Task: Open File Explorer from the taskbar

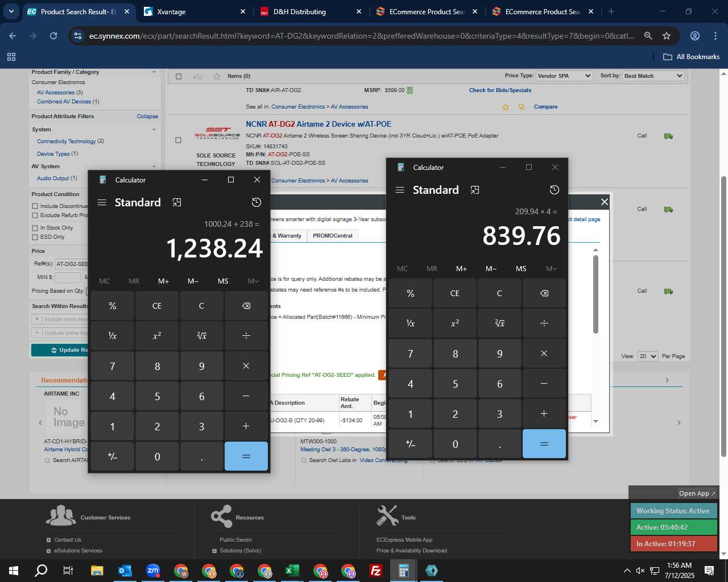Action: coord(97,571)
